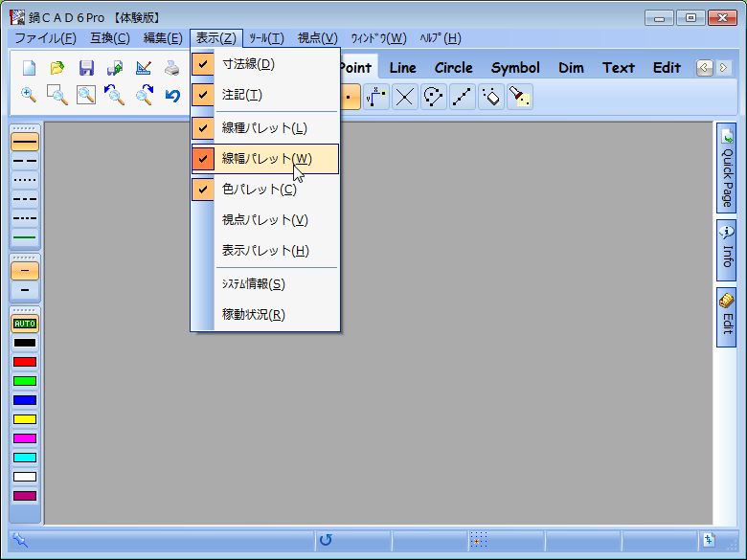747x560 pixels.
Task: Open the ヘルプ(H) menu
Action: (x=441, y=38)
